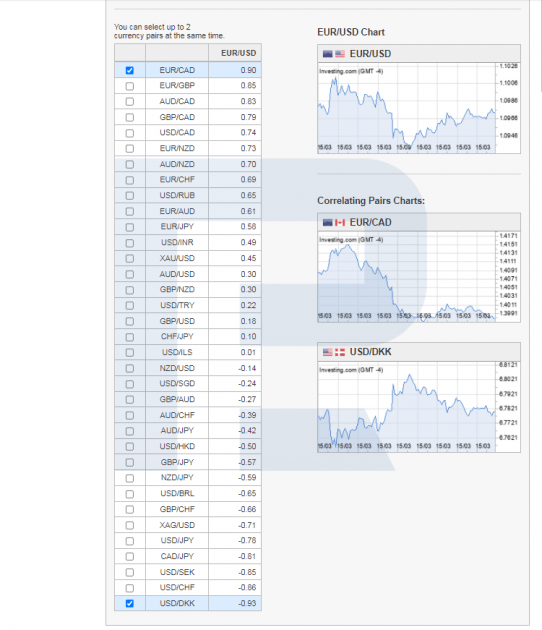The image size is (542, 630).
Task: Click the USD/CHF pair name
Action: pyautogui.click(x=177, y=587)
